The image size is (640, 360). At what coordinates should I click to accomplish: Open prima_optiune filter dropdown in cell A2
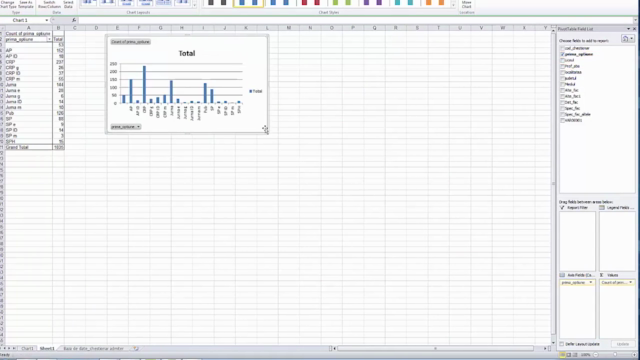[x=49, y=39]
